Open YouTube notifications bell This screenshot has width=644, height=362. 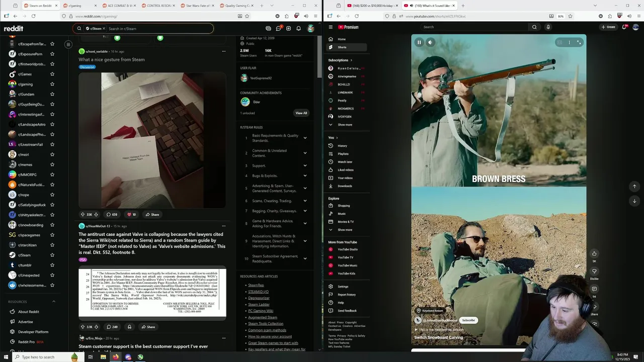click(x=624, y=27)
